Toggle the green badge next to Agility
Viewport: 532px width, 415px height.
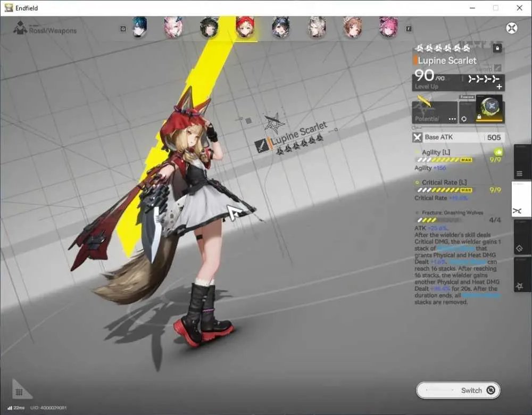(498, 151)
